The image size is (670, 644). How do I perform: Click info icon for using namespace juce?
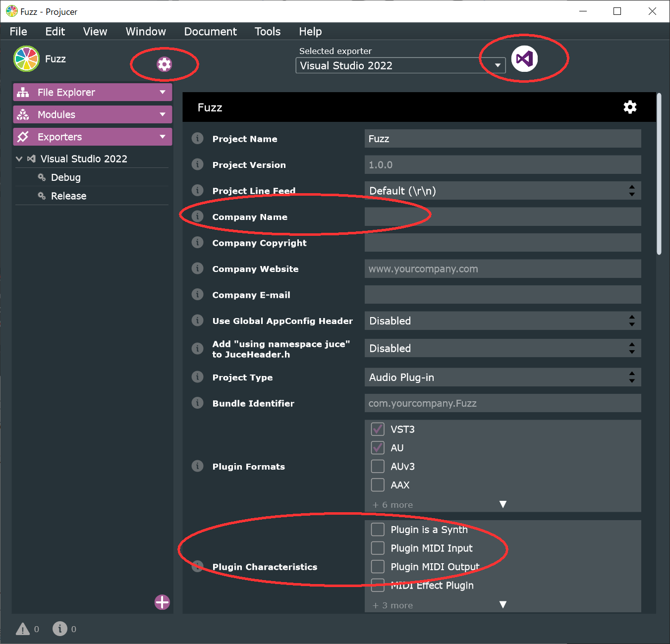(x=197, y=348)
